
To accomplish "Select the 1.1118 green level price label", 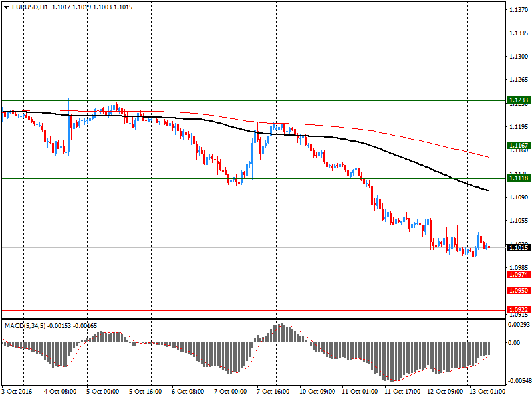I will click(519, 178).
